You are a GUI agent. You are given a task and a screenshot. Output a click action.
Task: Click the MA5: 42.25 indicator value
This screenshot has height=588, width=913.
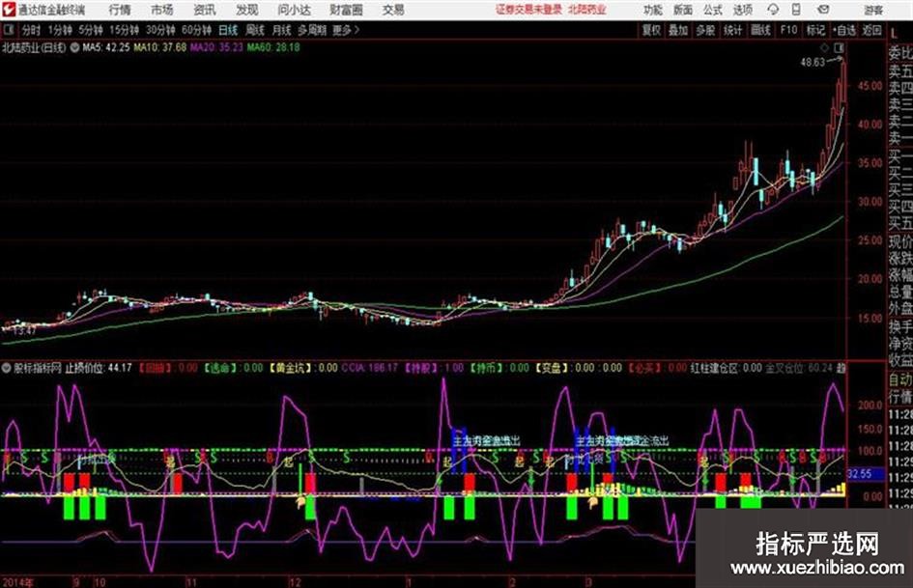[106, 47]
